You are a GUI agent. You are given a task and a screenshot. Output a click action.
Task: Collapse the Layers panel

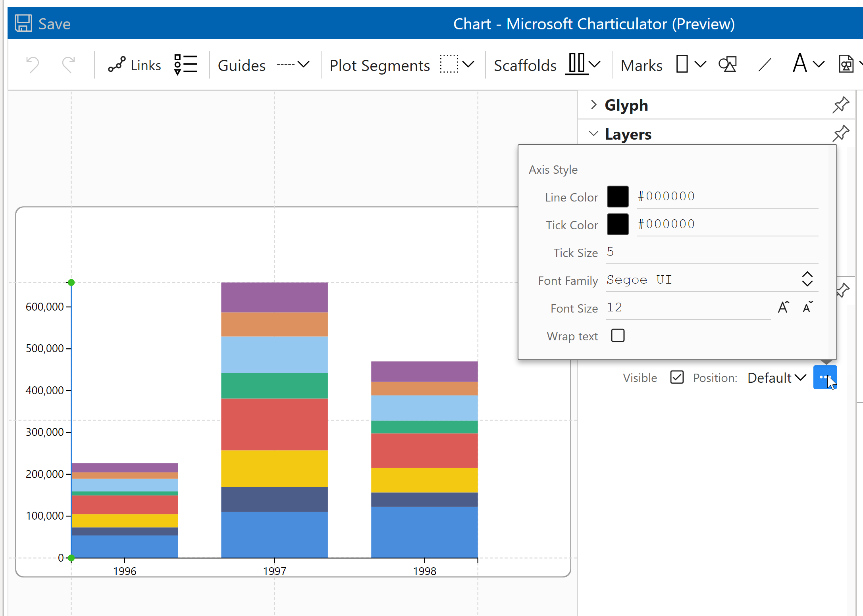tap(593, 134)
